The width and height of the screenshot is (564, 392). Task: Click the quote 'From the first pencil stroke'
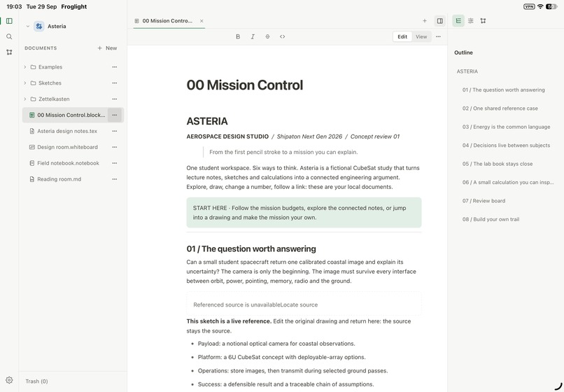coord(283,152)
